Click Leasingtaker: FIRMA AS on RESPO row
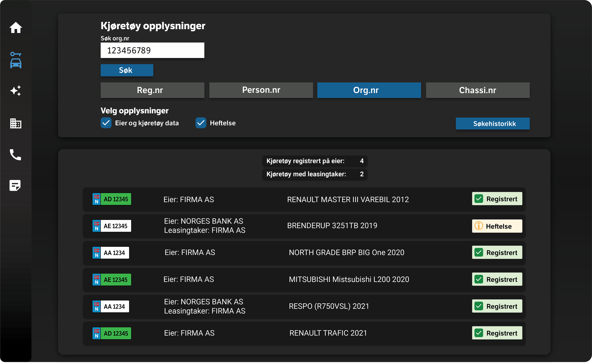Image resolution: width=592 pixels, height=364 pixels. pyautogui.click(x=205, y=311)
